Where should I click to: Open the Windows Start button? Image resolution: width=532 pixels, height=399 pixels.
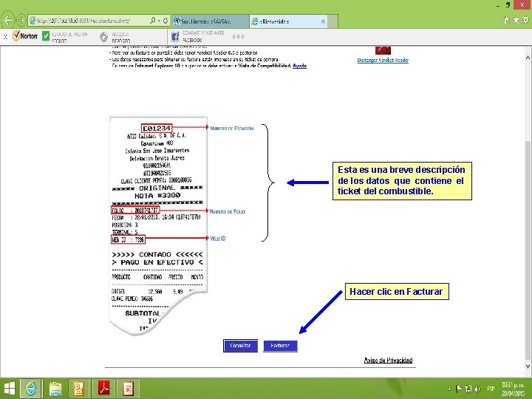(x=9, y=389)
